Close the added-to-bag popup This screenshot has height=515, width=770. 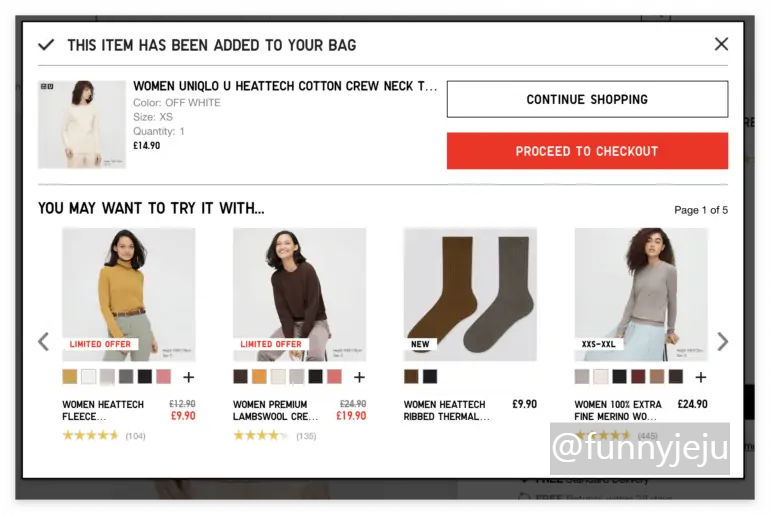721,44
